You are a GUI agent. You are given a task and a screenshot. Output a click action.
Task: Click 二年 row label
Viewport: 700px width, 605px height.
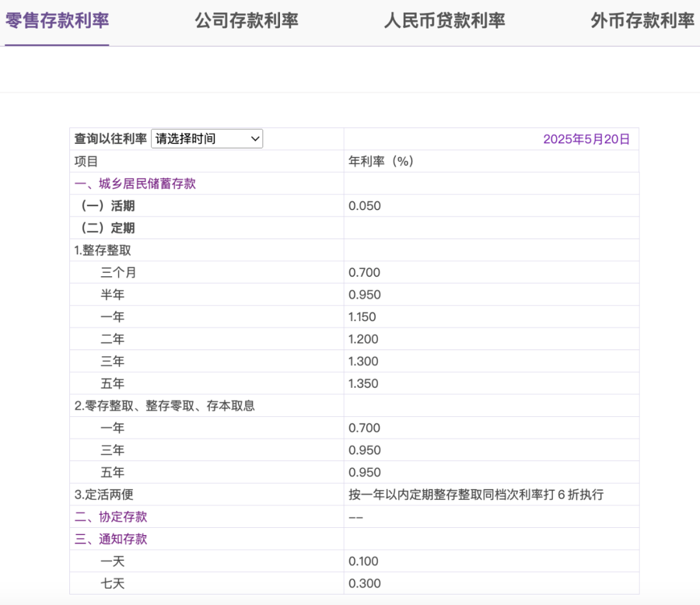[113, 339]
